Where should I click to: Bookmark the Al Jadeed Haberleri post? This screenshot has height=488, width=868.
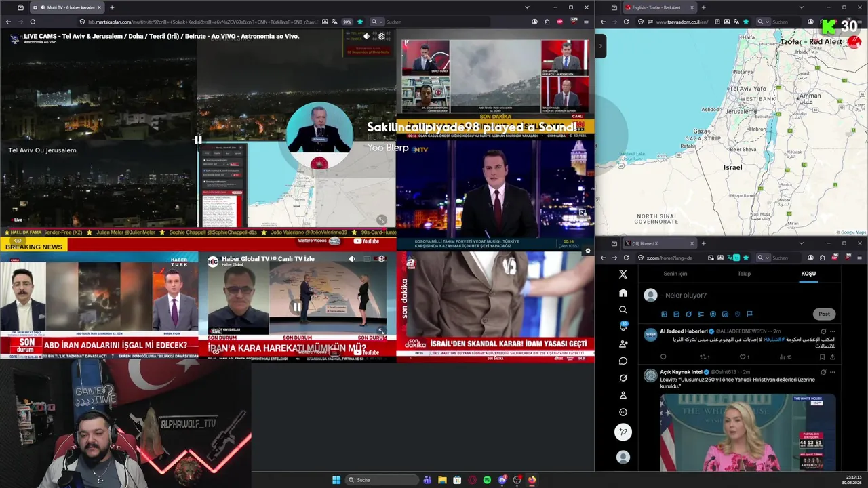[822, 357]
